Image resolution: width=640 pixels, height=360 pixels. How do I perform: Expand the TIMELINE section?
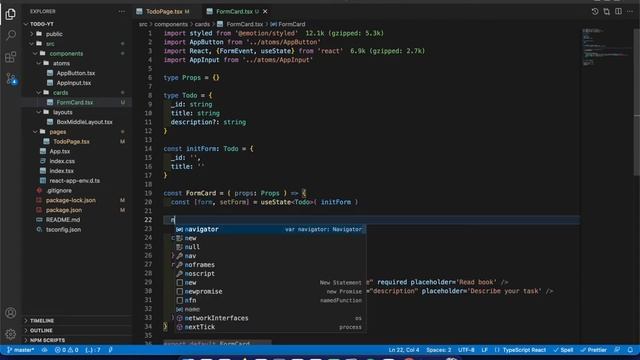tap(42, 320)
